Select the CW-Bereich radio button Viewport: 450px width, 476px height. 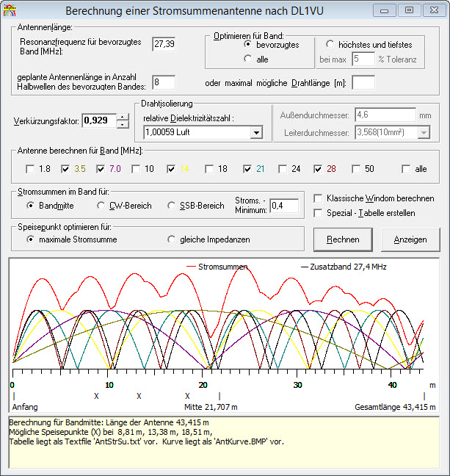coord(101,206)
